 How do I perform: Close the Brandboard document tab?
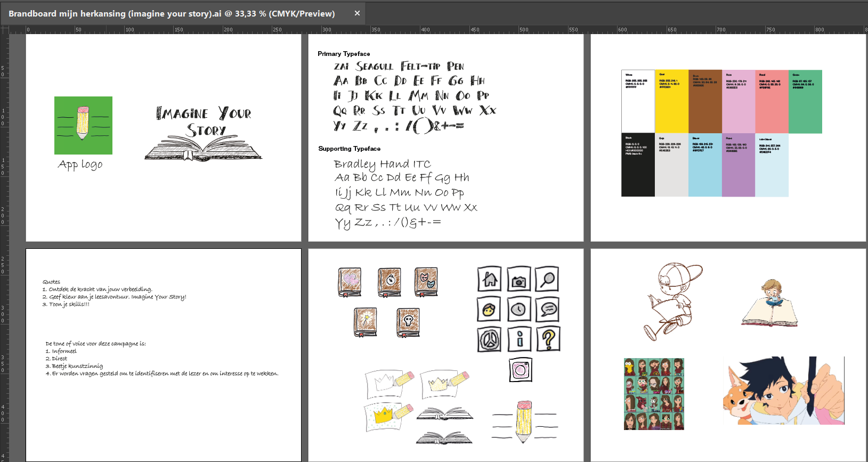(x=357, y=13)
